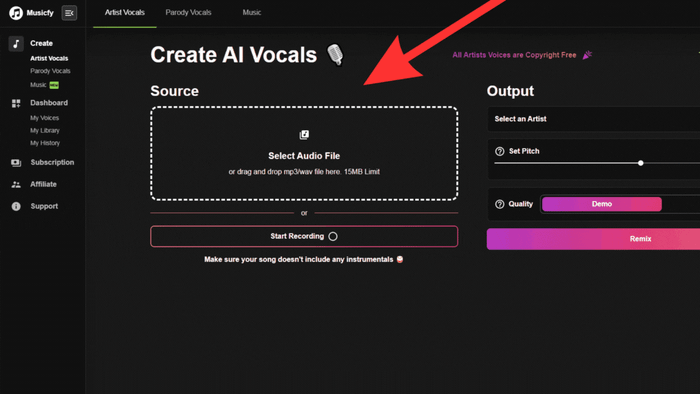Select the Demo quality option
700x394 pixels.
point(601,204)
